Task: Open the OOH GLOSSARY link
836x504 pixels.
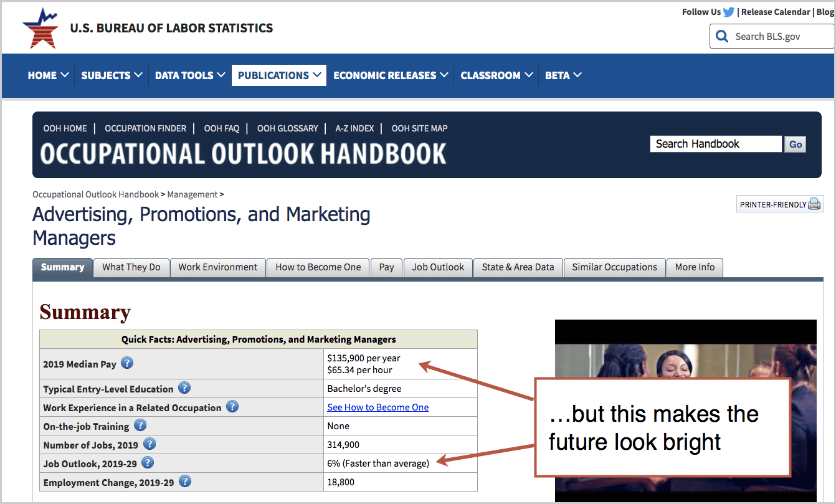Action: (x=288, y=128)
